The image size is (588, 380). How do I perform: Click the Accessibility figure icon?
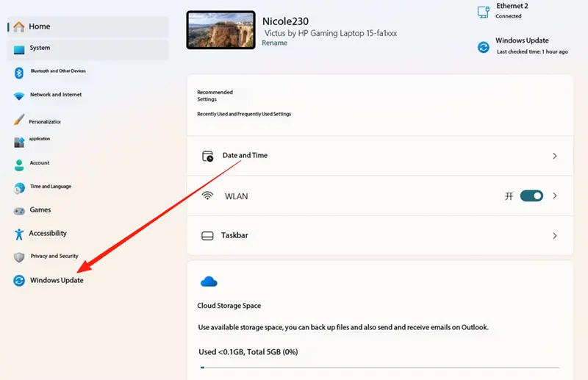pyautogui.click(x=19, y=234)
